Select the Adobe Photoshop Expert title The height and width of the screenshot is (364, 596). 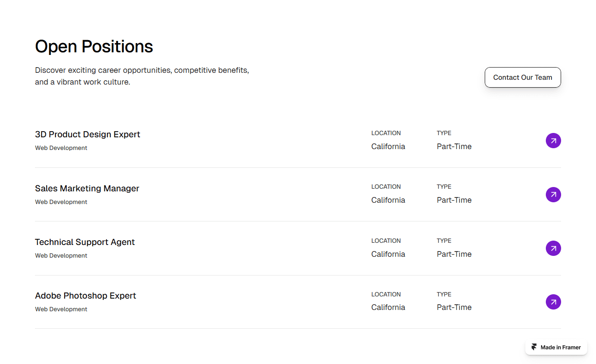point(86,296)
